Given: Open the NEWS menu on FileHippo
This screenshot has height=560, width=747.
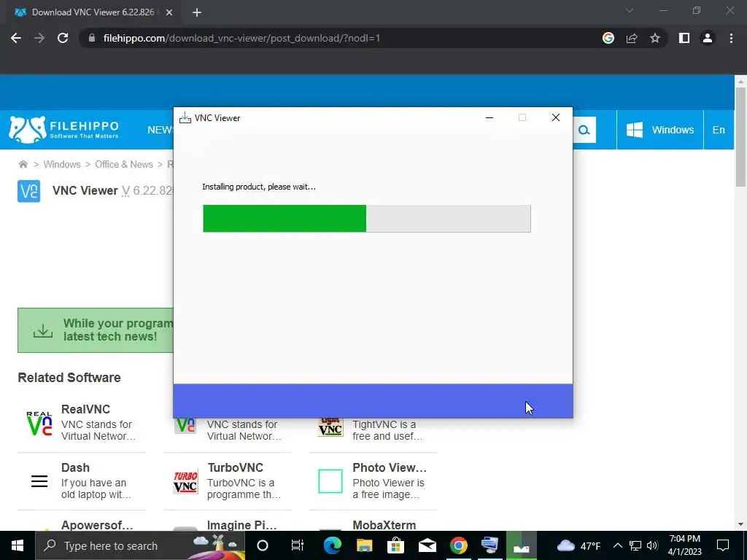Looking at the screenshot, I should tap(160, 130).
